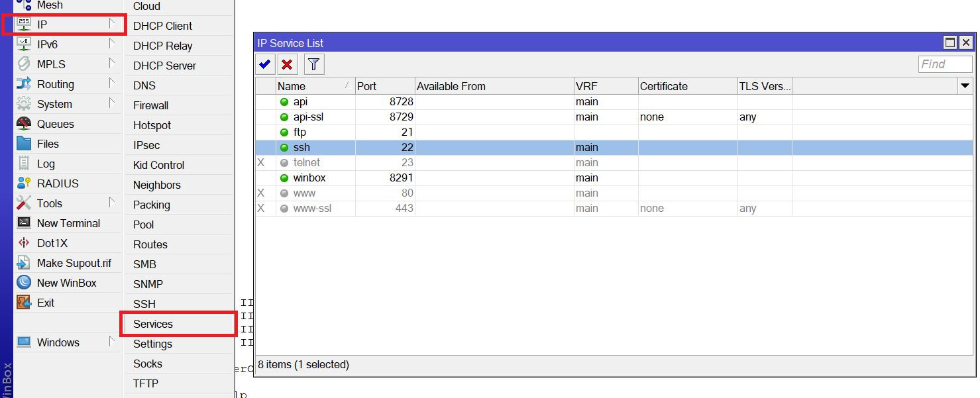Open the Firewall submenu item

pos(151,105)
